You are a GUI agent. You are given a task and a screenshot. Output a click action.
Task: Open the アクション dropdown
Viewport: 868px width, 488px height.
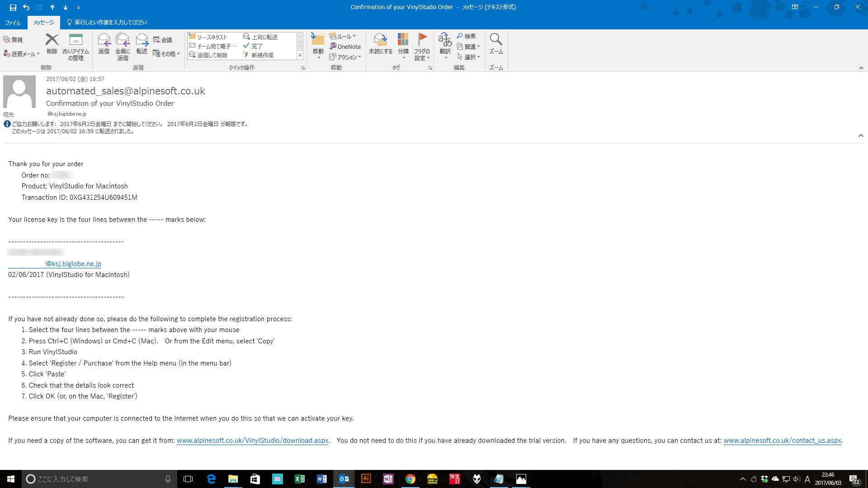[x=345, y=57]
